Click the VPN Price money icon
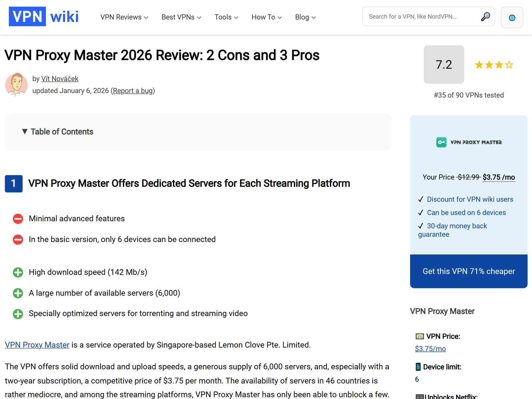532x399 pixels. 420,336
